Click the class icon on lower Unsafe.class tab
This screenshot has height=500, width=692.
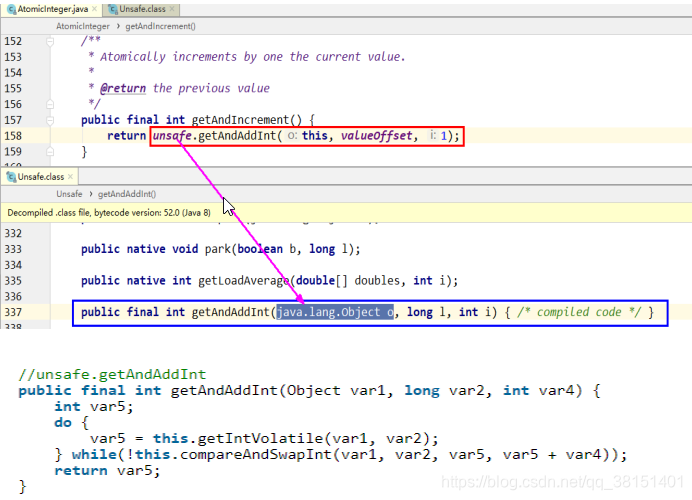click(11, 177)
